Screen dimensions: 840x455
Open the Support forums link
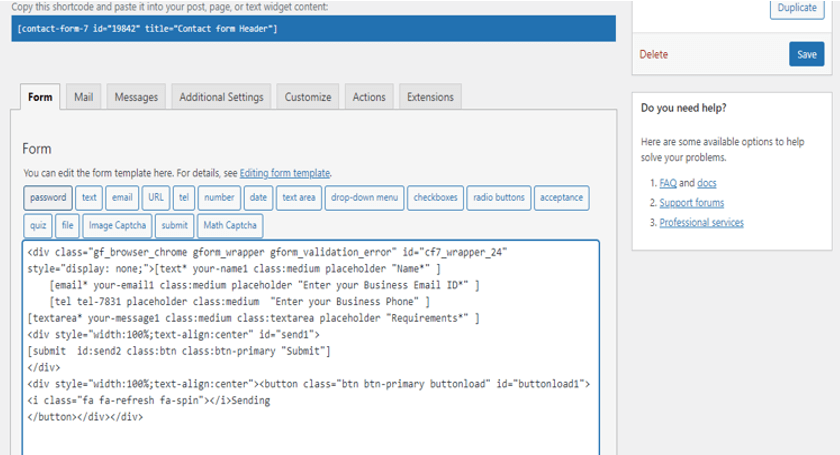point(692,203)
